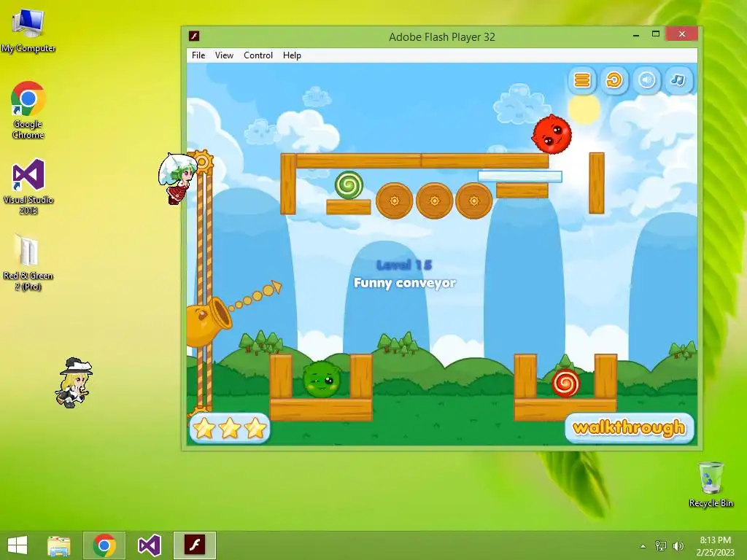Select Visual Studio 2013 desktop shortcut
The height and width of the screenshot is (560, 747).
tap(28, 187)
